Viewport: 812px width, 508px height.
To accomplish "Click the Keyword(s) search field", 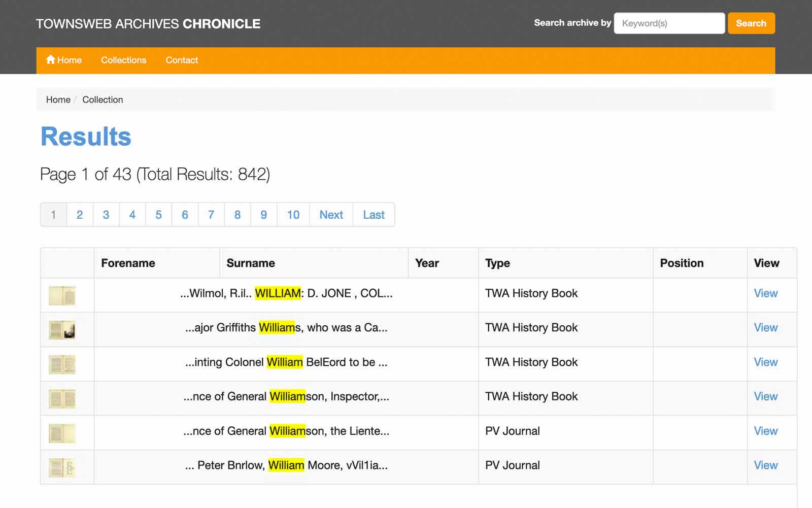I will 669,23.
